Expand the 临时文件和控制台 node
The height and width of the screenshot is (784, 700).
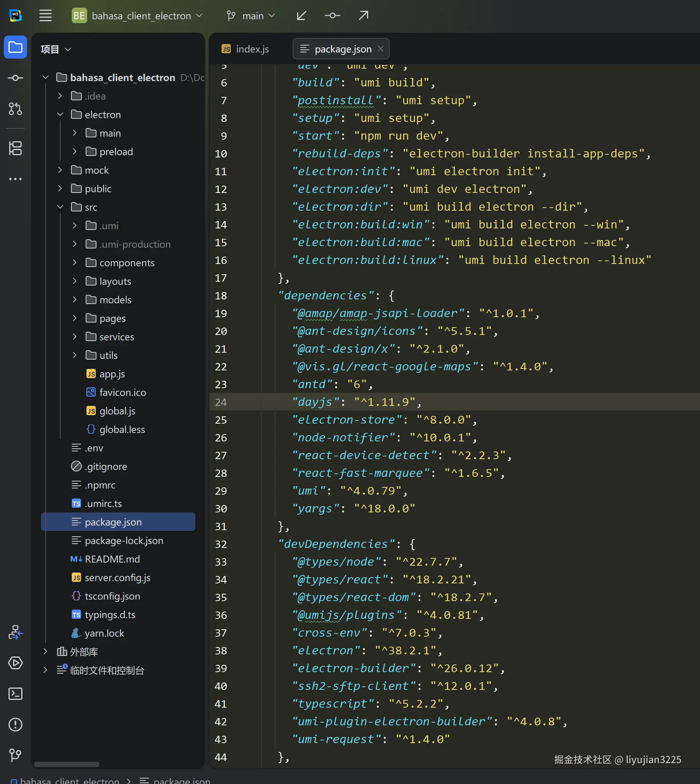tap(45, 670)
